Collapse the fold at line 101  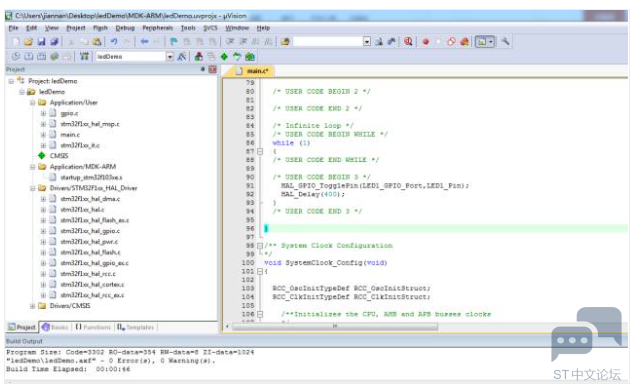pyautogui.click(x=260, y=272)
